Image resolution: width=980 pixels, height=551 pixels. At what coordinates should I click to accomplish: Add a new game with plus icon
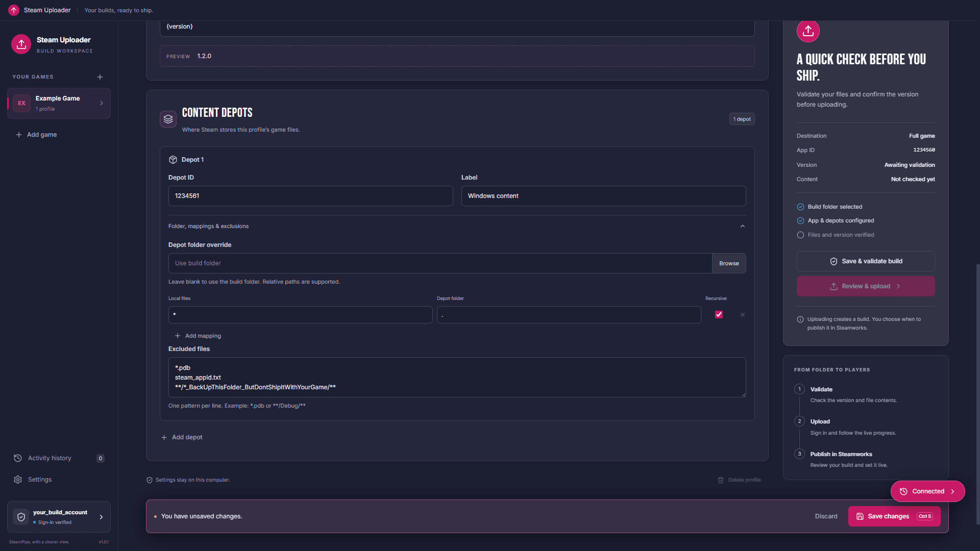[100, 77]
